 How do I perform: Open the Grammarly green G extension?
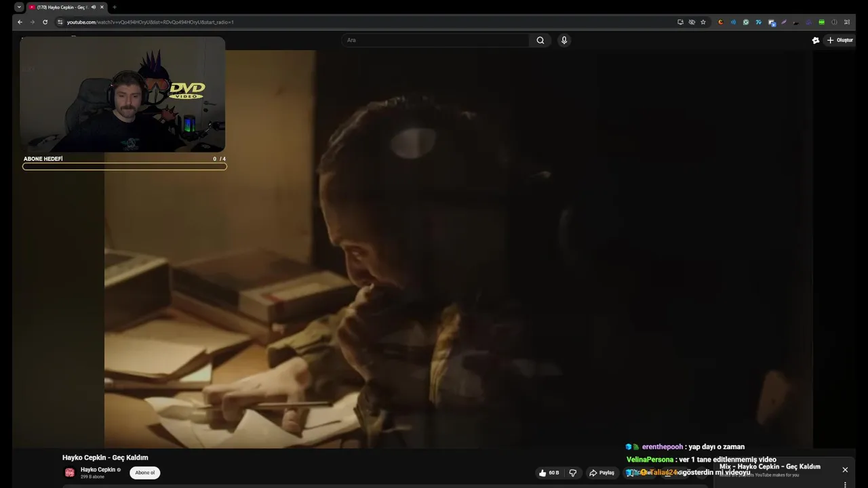746,22
